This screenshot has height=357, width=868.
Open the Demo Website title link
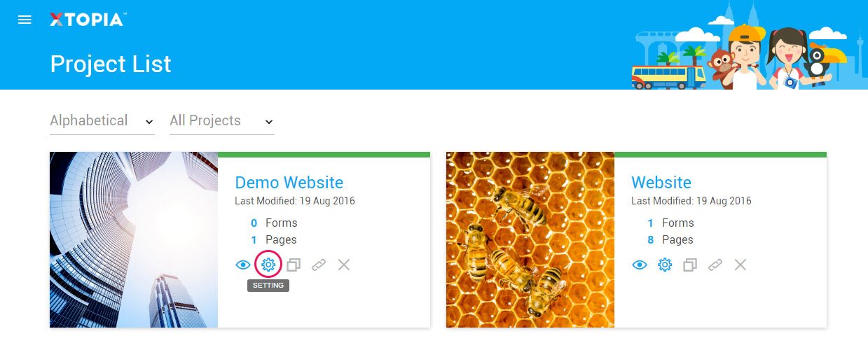click(x=289, y=183)
